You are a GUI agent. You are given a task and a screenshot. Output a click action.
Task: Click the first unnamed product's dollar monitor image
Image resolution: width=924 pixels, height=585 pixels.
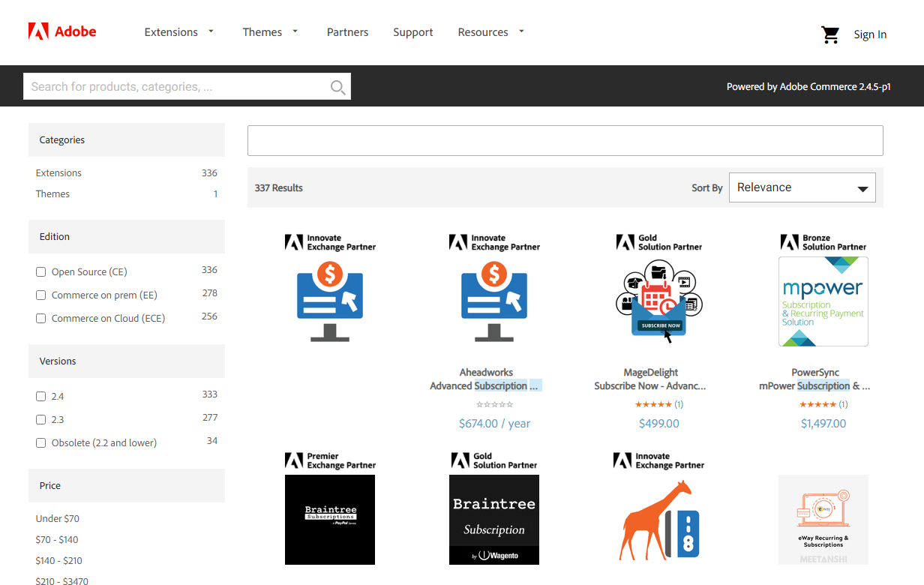click(x=330, y=301)
